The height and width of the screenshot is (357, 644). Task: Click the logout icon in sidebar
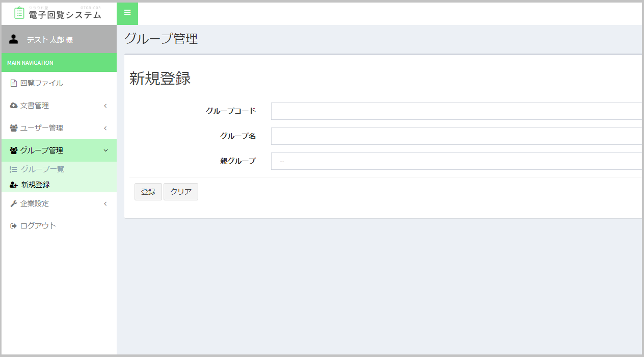pyautogui.click(x=14, y=226)
